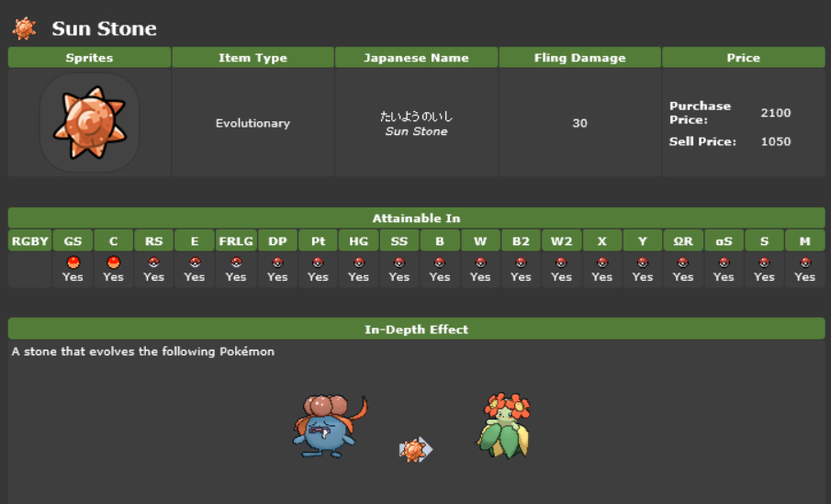Screen dimensions: 831x504
Task: Click the Poké Ball icon under HG
Action: point(358,263)
